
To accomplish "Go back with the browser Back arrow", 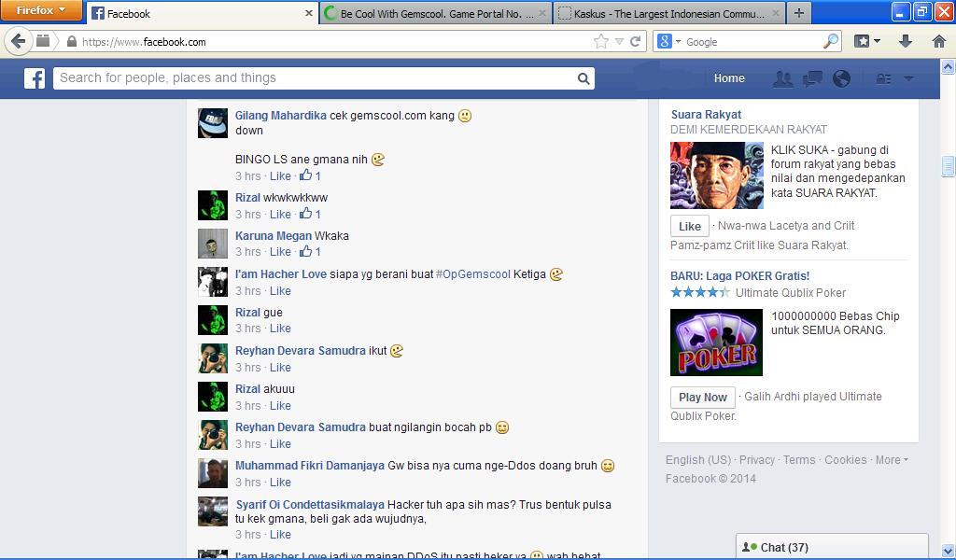I will [x=19, y=41].
